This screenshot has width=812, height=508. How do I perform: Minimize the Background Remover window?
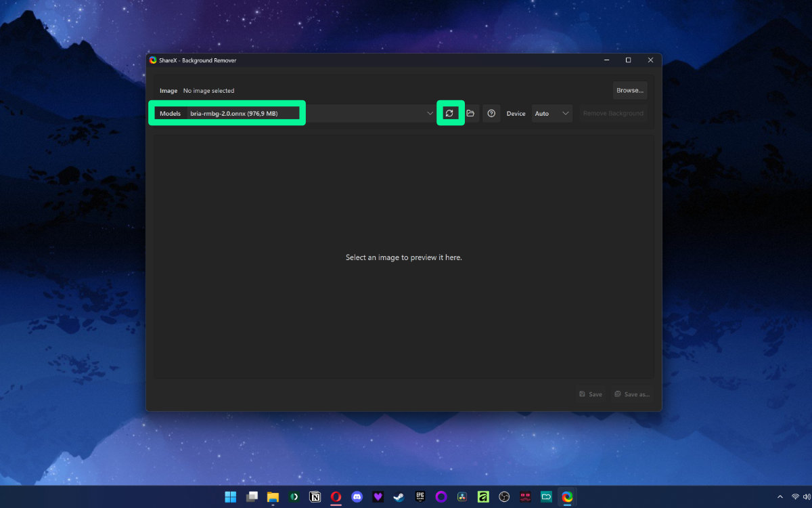pos(606,60)
